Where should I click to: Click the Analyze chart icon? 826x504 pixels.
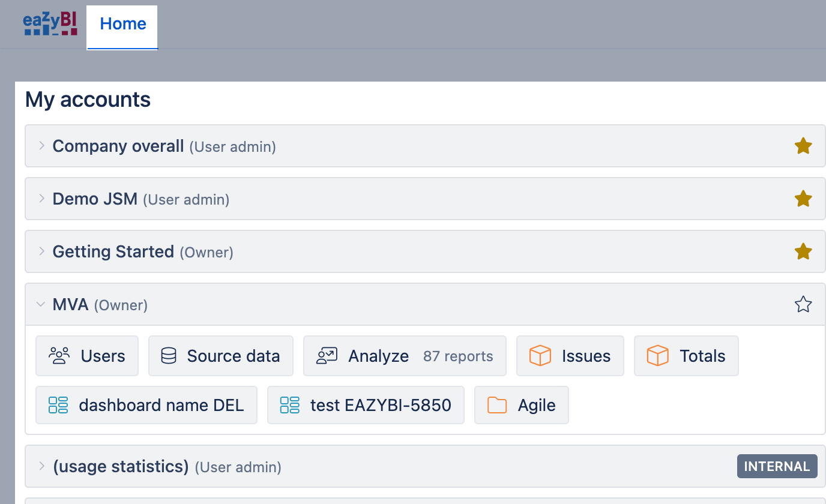pos(327,356)
